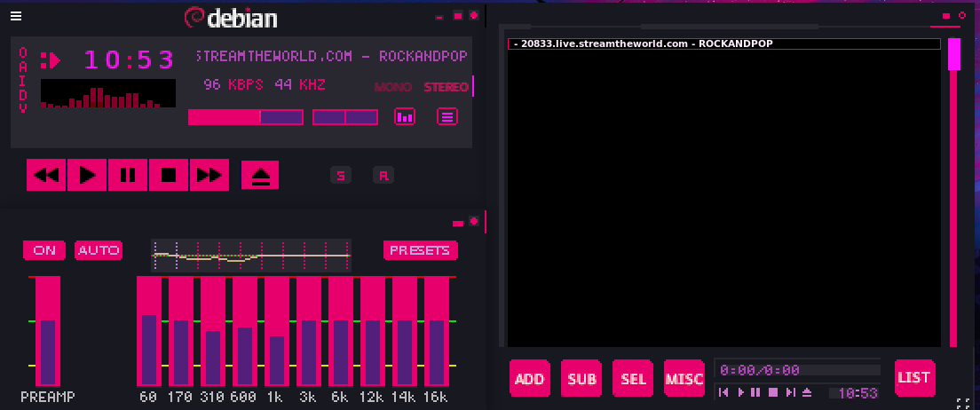Screen dimensions: 980x410
Task: Click the playlist vertical scrollbar thumb
Action: tap(953, 54)
